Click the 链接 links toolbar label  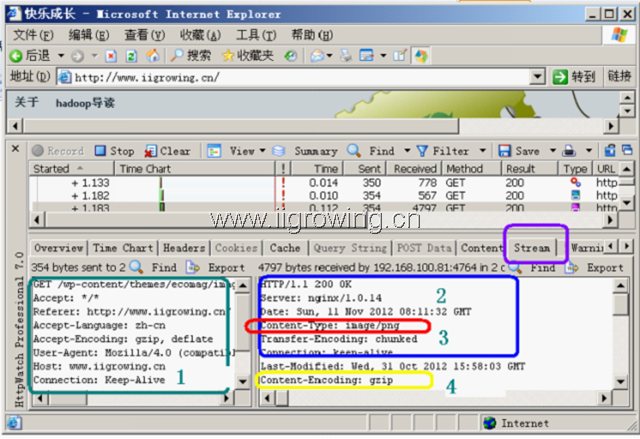pyautogui.click(x=619, y=76)
